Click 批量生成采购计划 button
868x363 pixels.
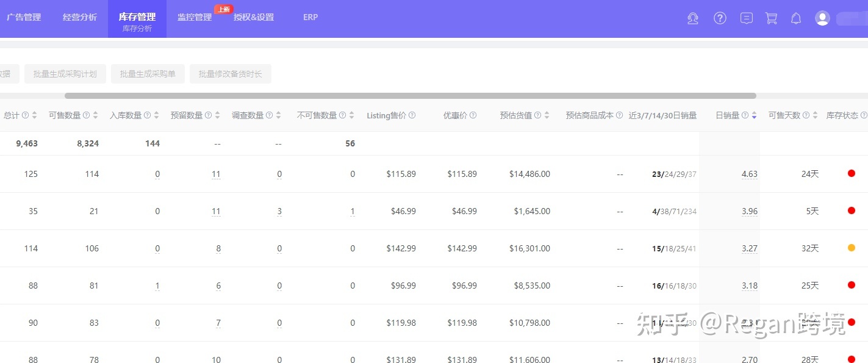(65, 74)
